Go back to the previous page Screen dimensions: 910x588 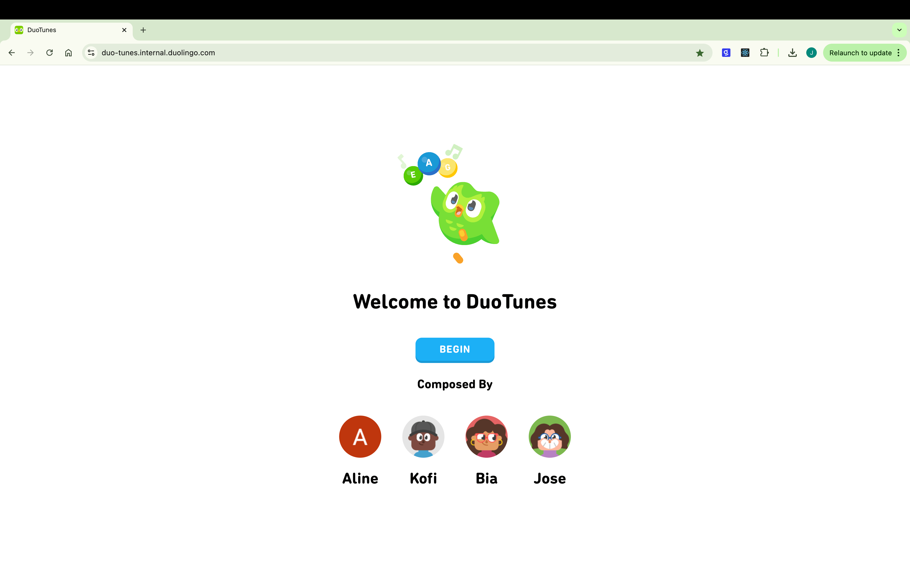point(12,53)
